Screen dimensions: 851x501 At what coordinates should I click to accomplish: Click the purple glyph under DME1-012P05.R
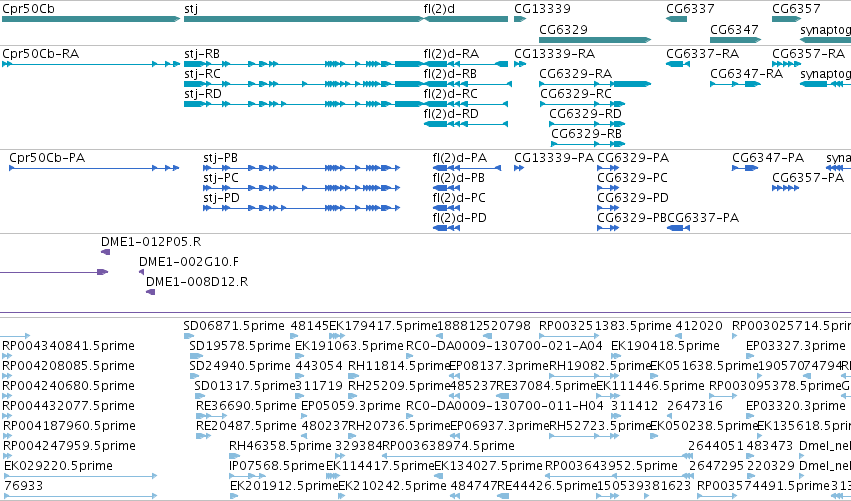coord(106,252)
